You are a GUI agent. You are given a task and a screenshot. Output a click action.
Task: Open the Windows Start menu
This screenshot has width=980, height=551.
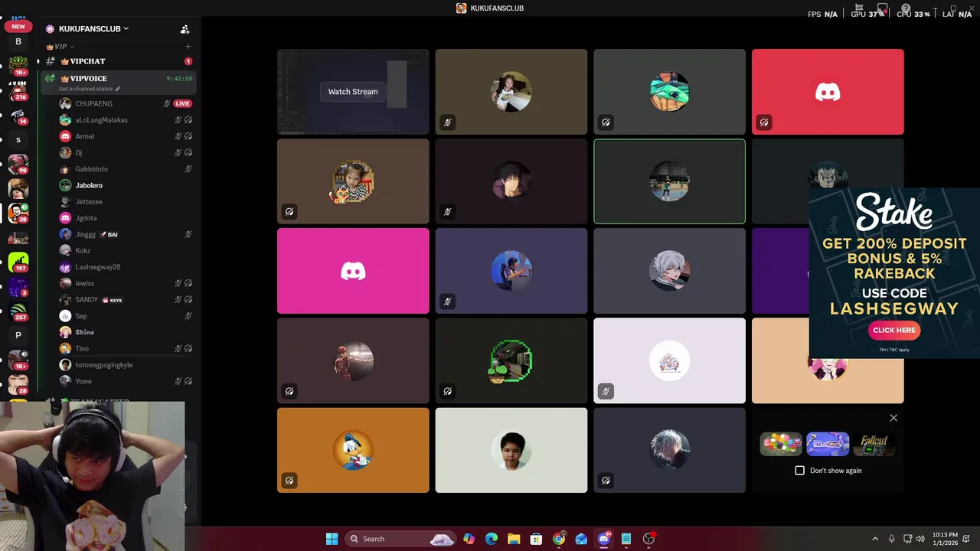tap(332, 539)
